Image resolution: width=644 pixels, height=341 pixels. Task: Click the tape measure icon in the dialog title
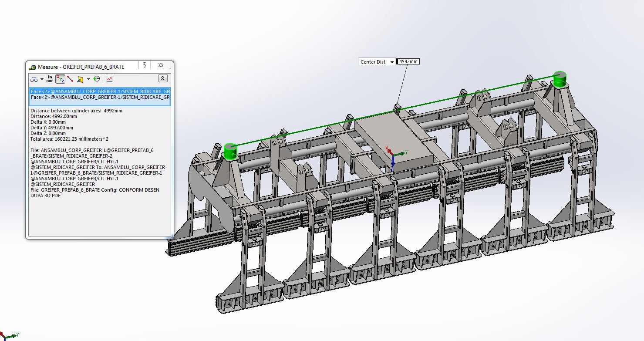(33, 67)
